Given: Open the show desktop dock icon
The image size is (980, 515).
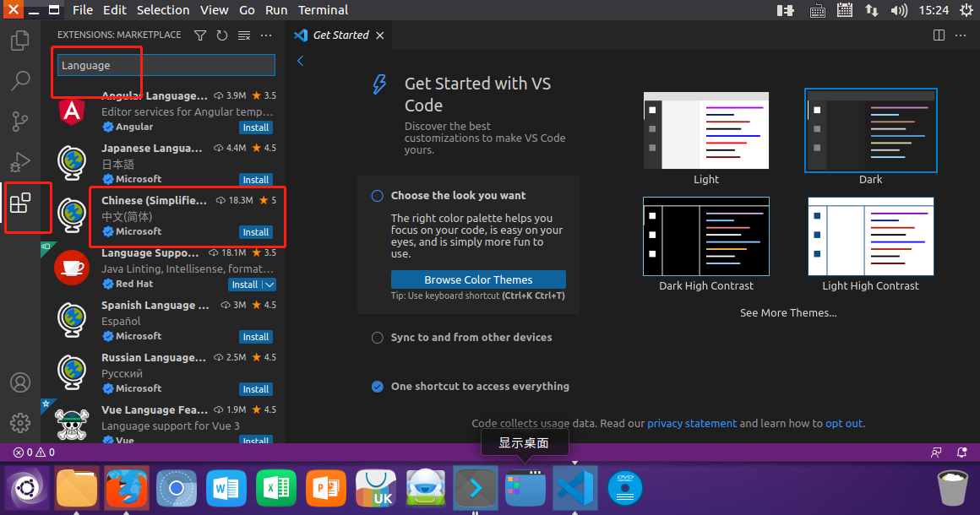Looking at the screenshot, I should coord(525,487).
